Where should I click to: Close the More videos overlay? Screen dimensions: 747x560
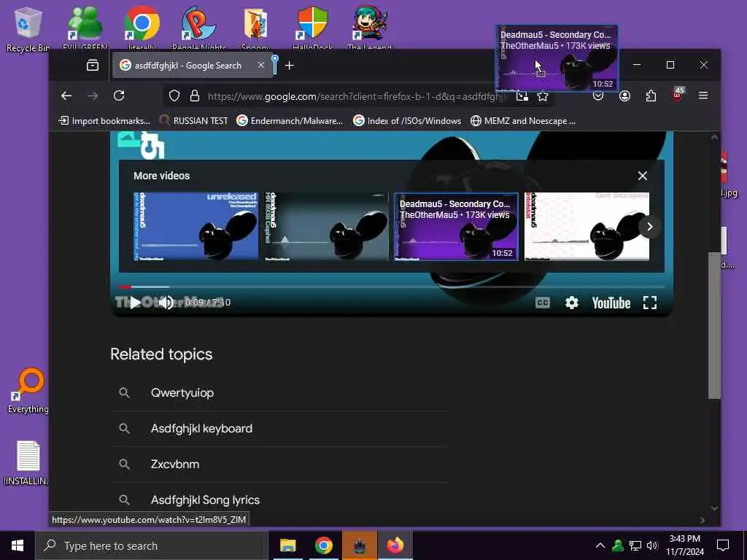(x=642, y=176)
